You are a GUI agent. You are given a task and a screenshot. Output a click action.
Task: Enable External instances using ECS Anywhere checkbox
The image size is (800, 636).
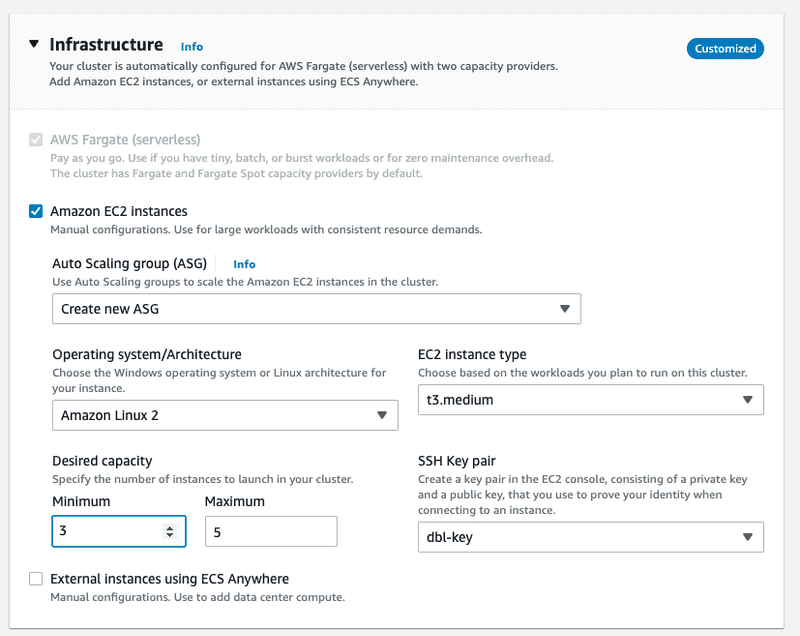tap(36, 578)
